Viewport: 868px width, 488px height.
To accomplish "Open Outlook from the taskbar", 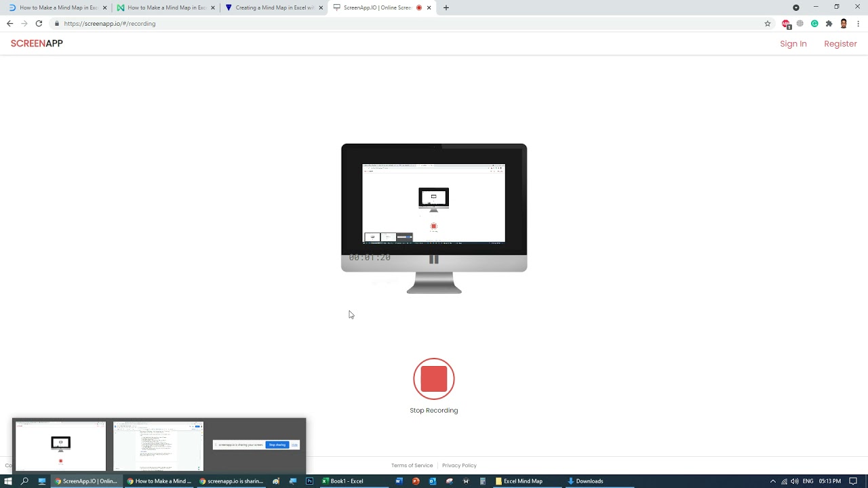I will 433,481.
